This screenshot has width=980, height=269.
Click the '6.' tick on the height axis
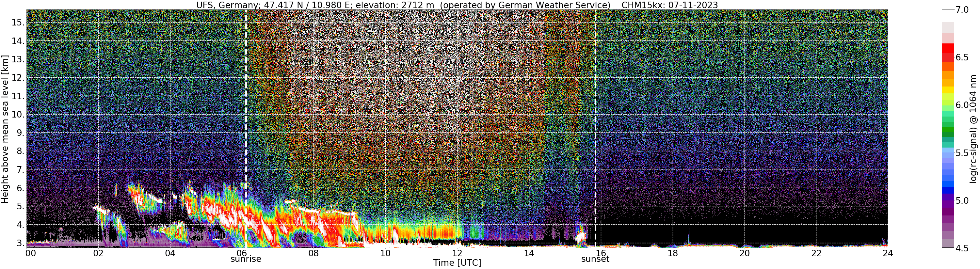coord(21,188)
